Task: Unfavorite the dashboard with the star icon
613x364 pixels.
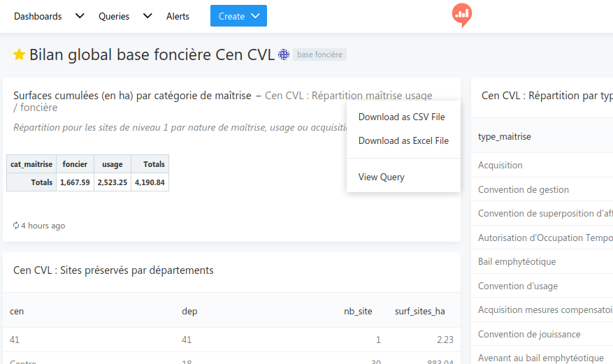Action: (x=19, y=54)
